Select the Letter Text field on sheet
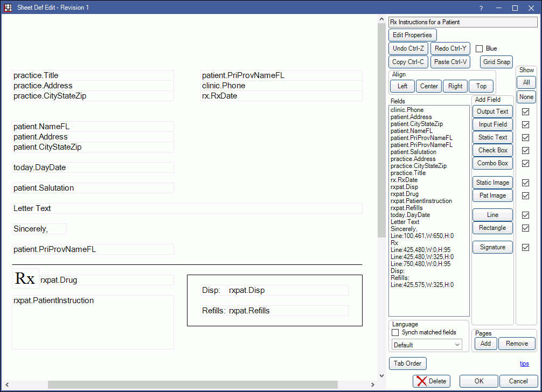This screenshot has height=392, width=542. (187, 208)
